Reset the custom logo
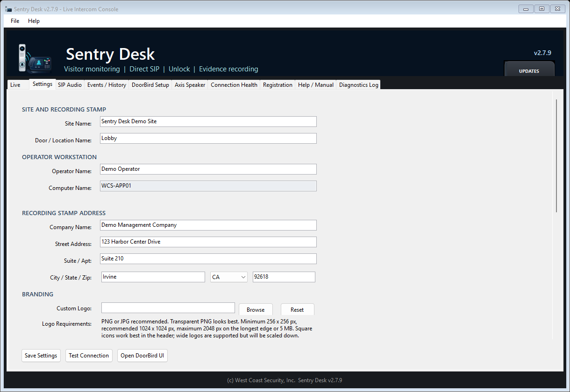The height and width of the screenshot is (392, 570). pyautogui.click(x=297, y=309)
